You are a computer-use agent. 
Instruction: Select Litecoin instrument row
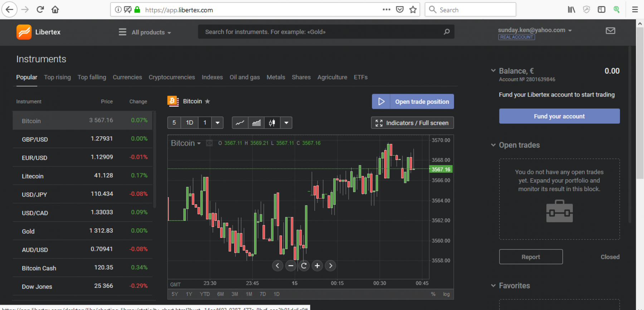pos(83,176)
